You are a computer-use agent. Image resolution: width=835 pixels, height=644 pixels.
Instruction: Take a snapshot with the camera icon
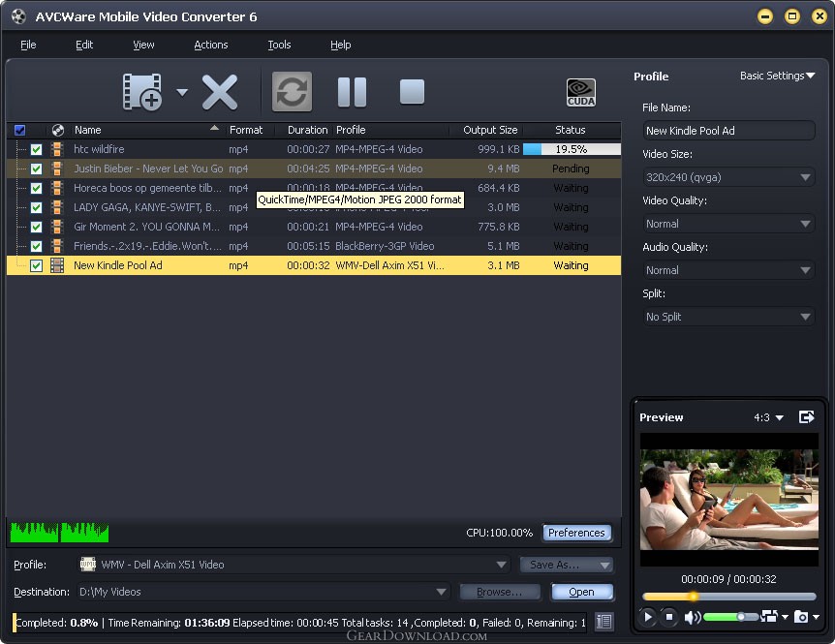(801, 617)
